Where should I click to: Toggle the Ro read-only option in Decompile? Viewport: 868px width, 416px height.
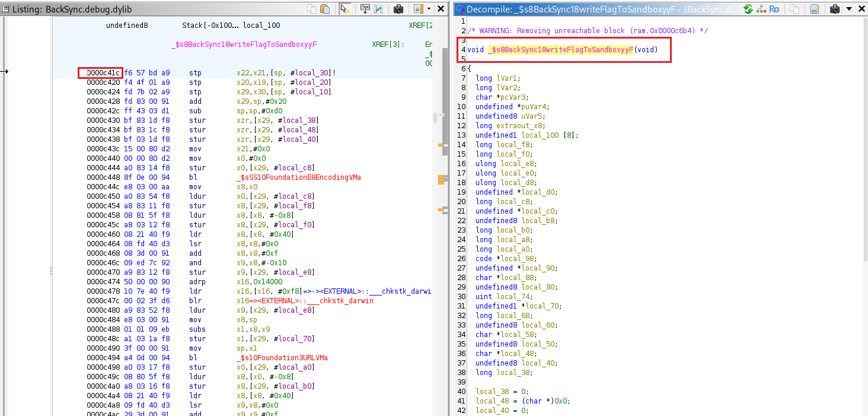(x=774, y=9)
